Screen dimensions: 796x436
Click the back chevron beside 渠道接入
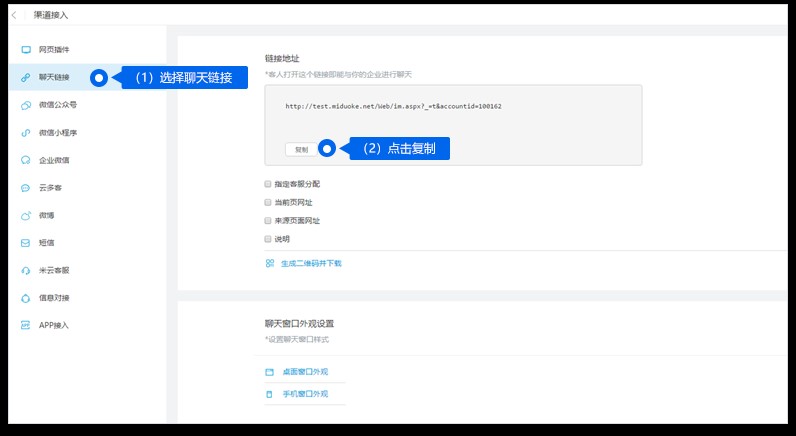coord(14,15)
